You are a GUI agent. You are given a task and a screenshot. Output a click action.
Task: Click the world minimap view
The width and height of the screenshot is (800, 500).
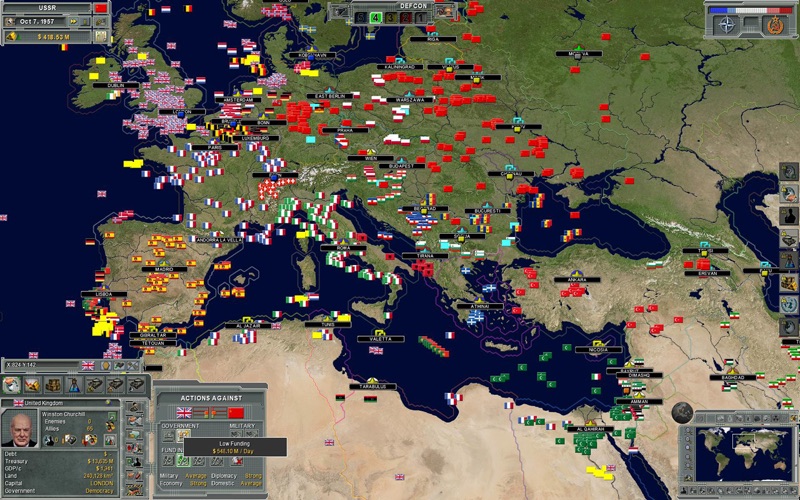(742, 454)
